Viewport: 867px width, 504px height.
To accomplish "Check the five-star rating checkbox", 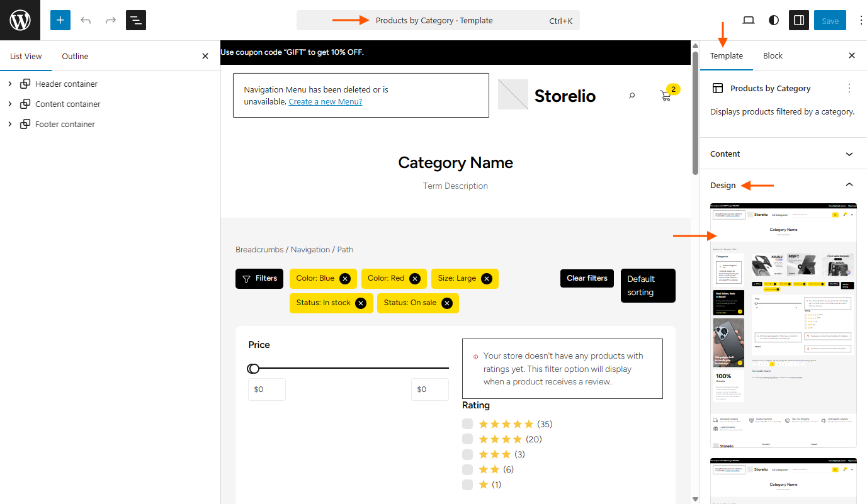I will pos(467,424).
